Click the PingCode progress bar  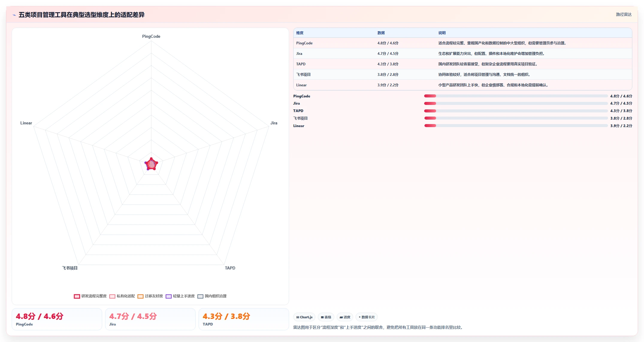[516, 96]
